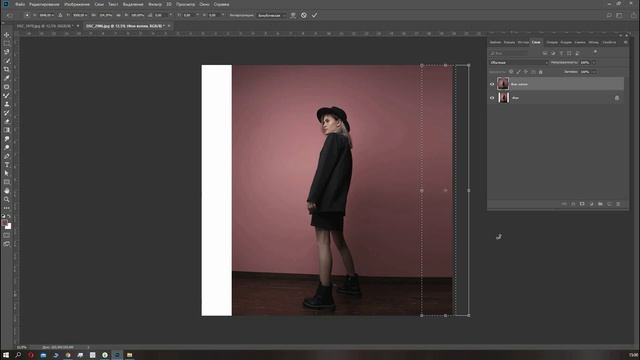Open the Layers panel flyout menu

(x=626, y=42)
